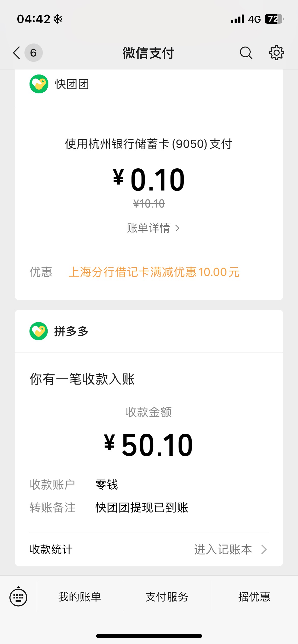Tap the 快团团 merchant name
The width and height of the screenshot is (298, 644).
tap(72, 84)
